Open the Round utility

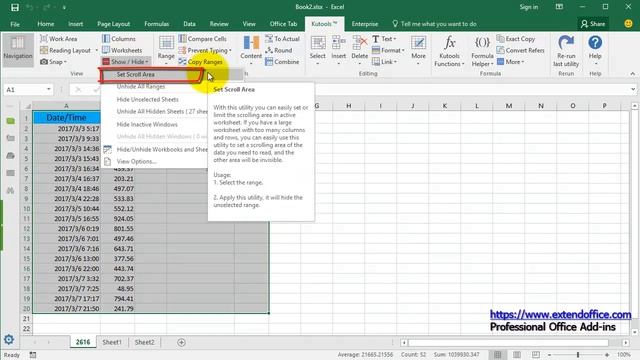278,50
